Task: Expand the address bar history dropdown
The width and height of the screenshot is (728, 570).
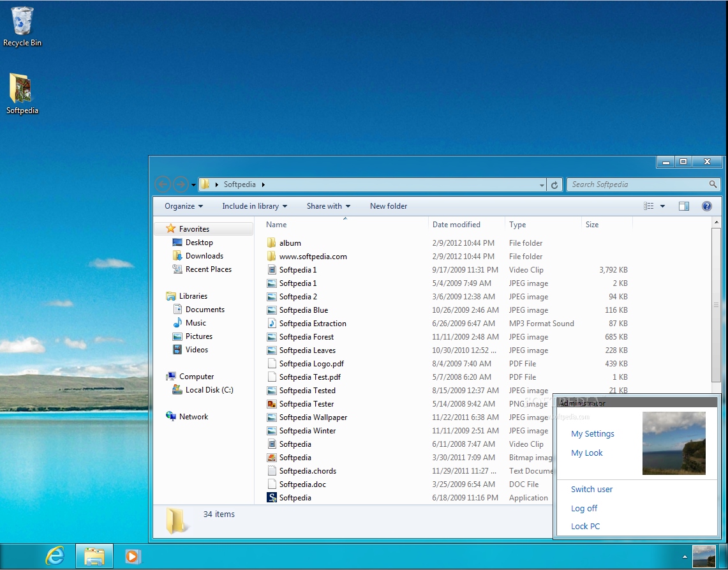Action: point(541,185)
